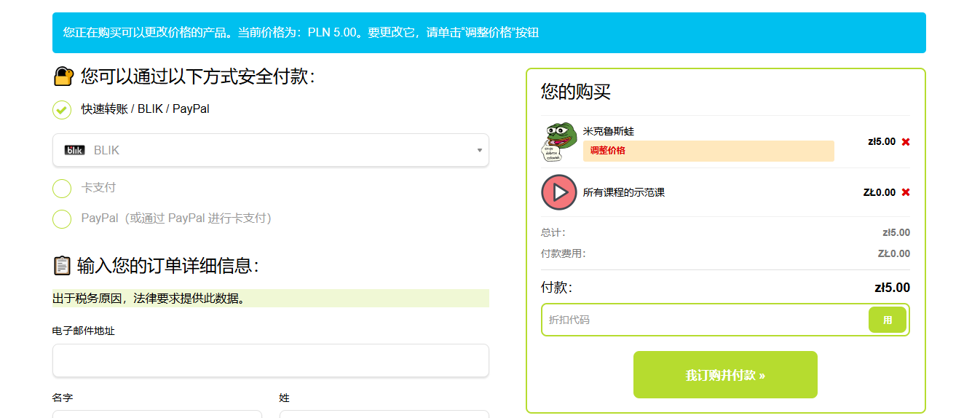
Task: Apply discount code with 用 button
Action: point(888,320)
